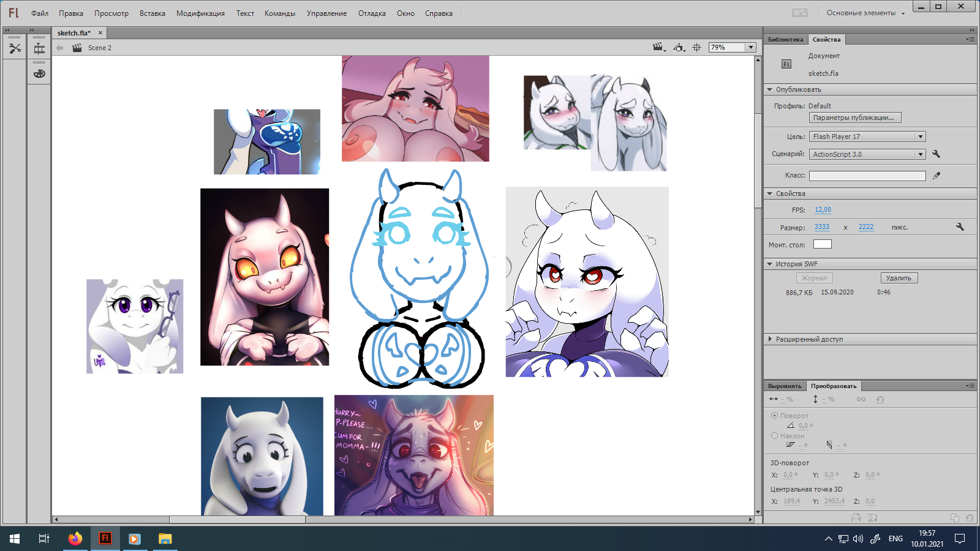Viewport: 980px width, 551px height.
Task: Toggle the constrain proportions link icon
Action: tap(861, 399)
